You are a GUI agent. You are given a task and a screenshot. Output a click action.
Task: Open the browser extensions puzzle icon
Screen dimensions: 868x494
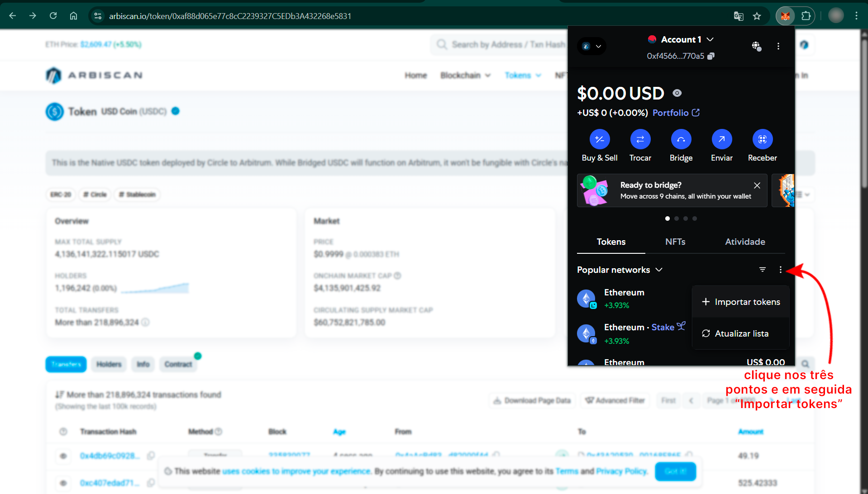(x=806, y=16)
